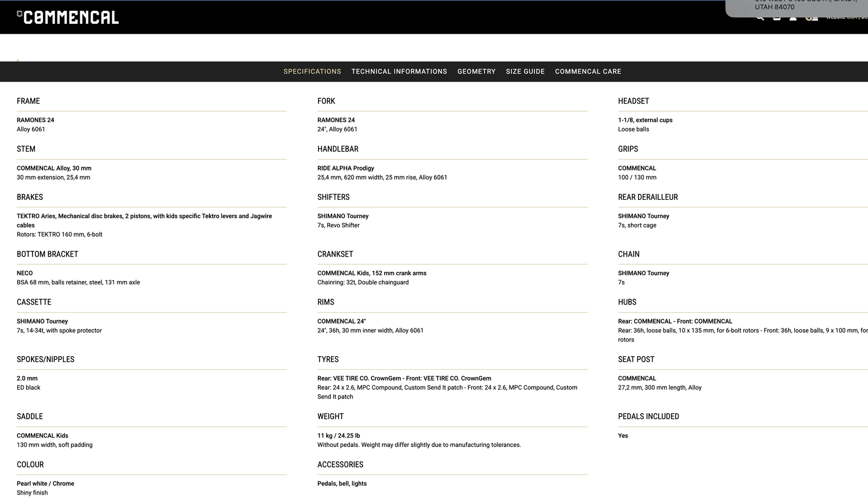868x500 pixels.
Task: Open search via the magnifier icon
Action: [x=760, y=18]
